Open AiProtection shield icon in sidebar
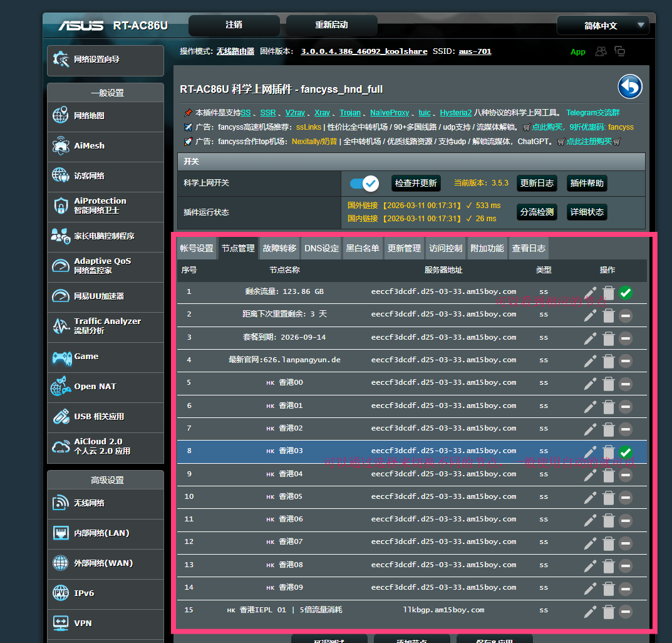Viewport: 672px width, 643px height. [61, 206]
